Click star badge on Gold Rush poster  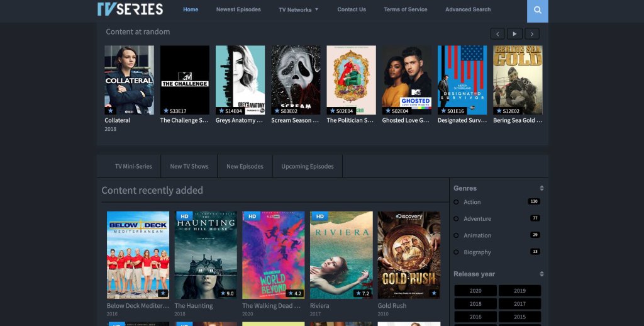point(434,293)
